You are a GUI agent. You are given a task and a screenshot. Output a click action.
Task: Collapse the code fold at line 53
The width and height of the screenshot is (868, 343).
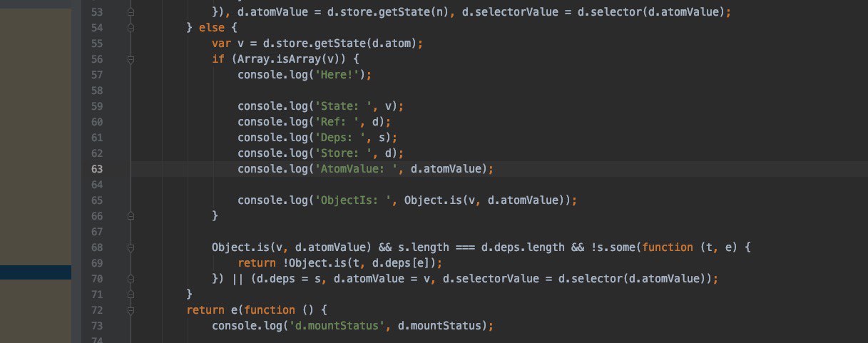point(131,13)
